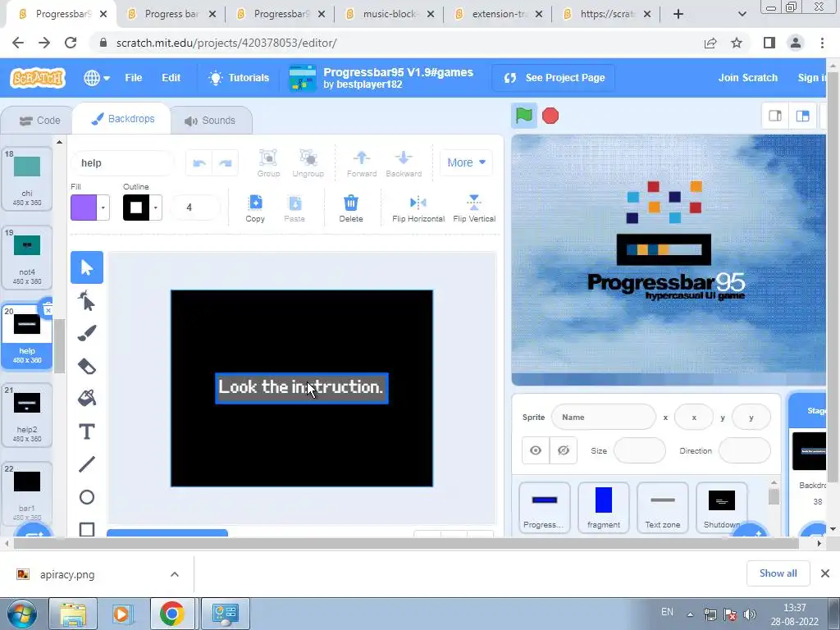Select the Circle tool
Image resolution: width=840 pixels, height=630 pixels.
[x=87, y=497]
